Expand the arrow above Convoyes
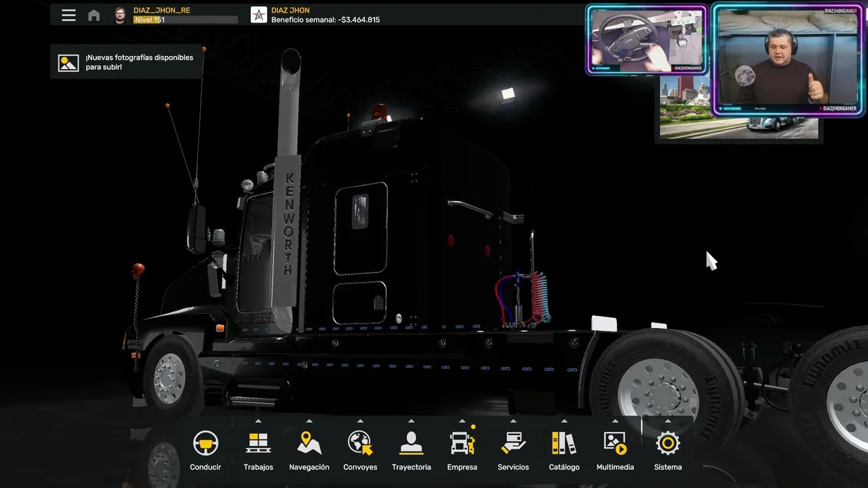868x488 pixels. coord(360,421)
